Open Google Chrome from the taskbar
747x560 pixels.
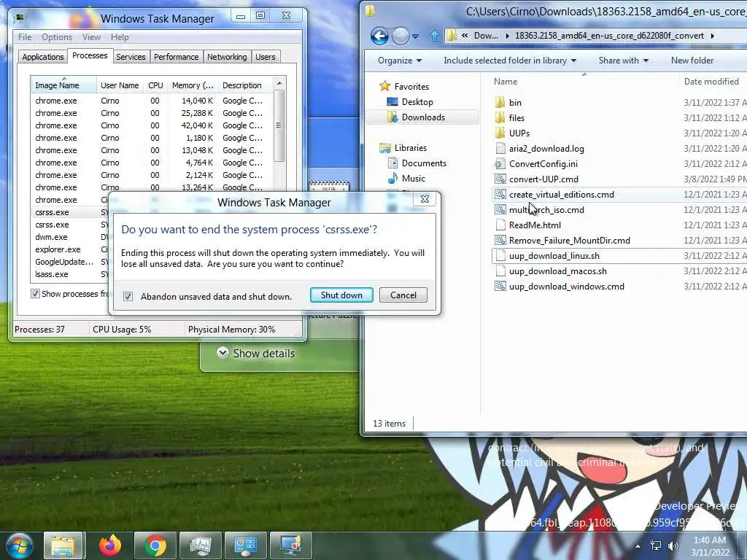point(155,545)
